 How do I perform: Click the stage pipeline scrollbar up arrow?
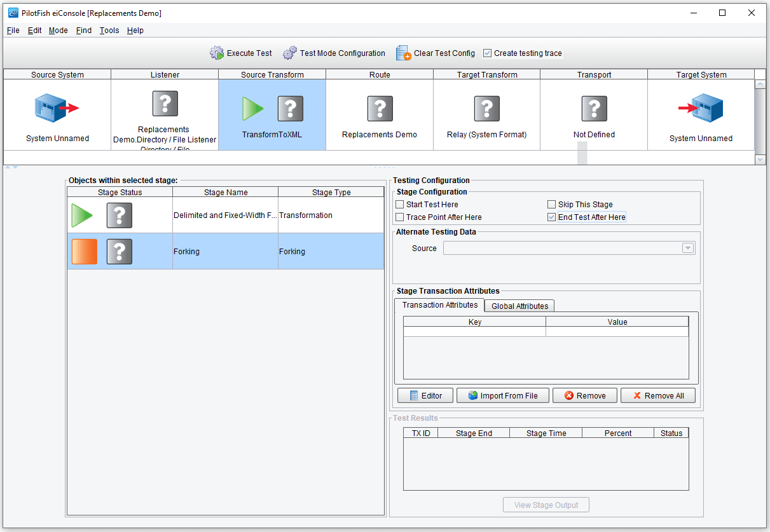[x=760, y=85]
